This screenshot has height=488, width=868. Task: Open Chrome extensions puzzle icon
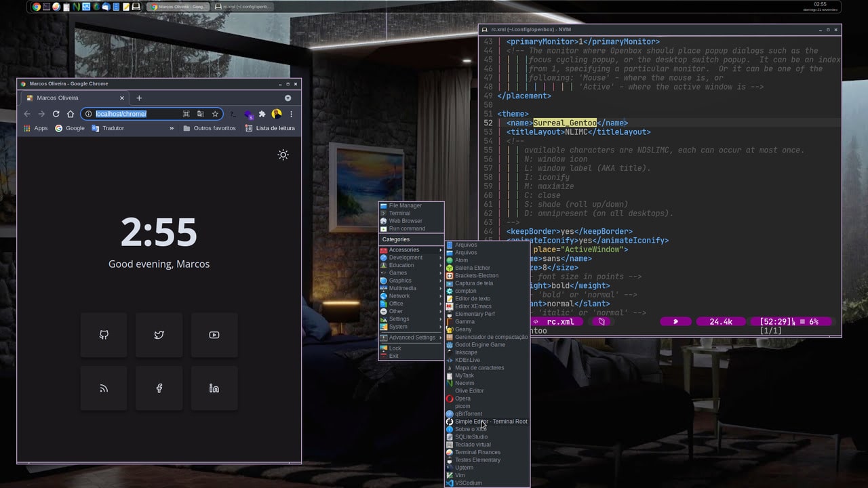click(262, 114)
